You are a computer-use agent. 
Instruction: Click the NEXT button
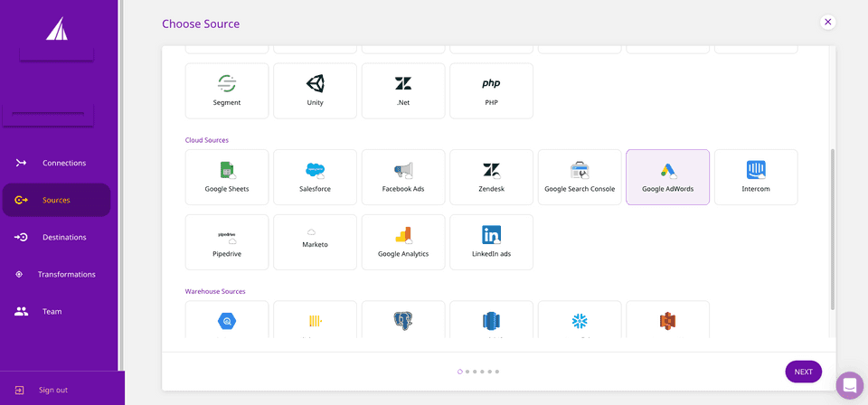[803, 372]
